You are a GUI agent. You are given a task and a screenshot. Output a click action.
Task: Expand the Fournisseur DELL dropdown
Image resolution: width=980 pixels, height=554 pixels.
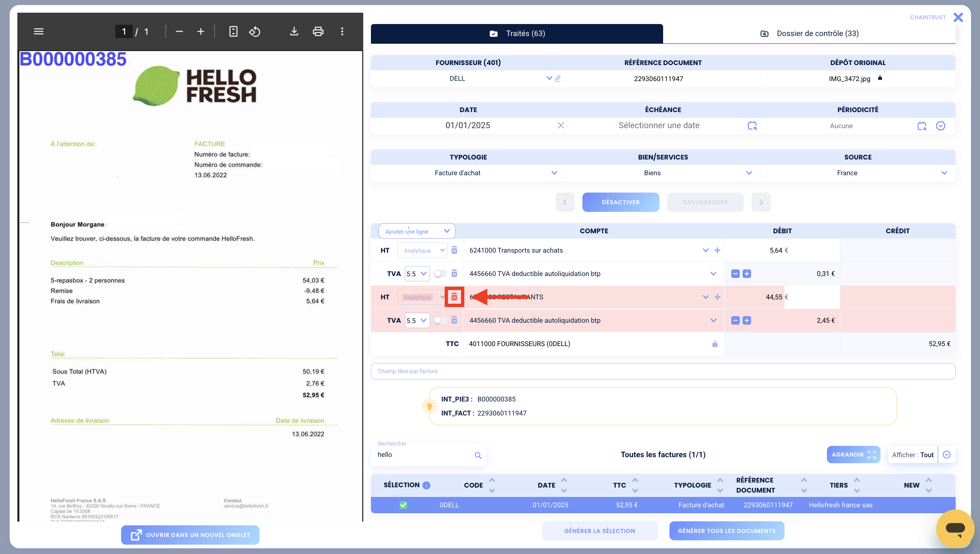point(549,78)
